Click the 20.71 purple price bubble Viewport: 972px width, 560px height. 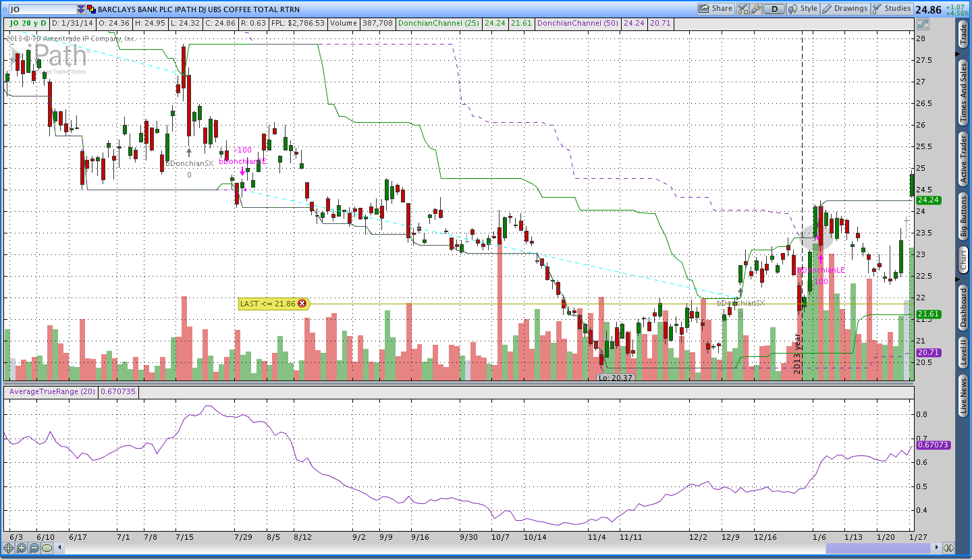[929, 352]
